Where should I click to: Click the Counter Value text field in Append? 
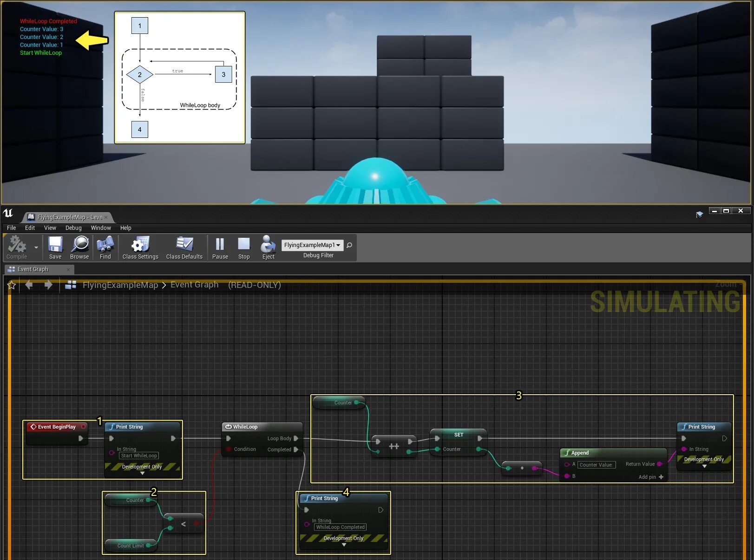tap(597, 465)
